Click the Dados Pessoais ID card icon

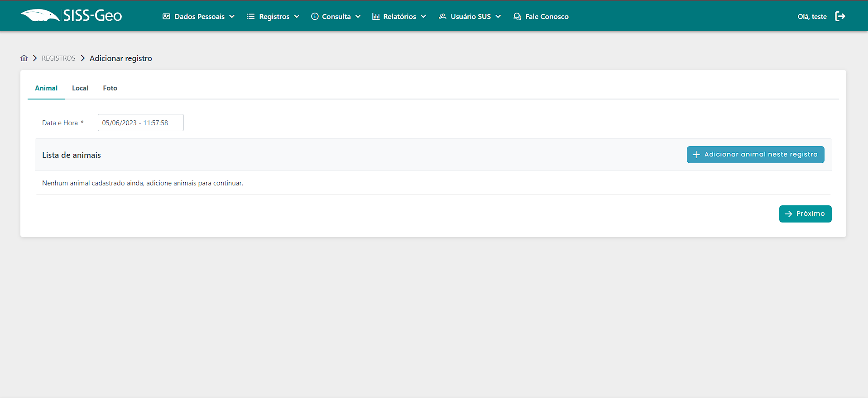[166, 16]
